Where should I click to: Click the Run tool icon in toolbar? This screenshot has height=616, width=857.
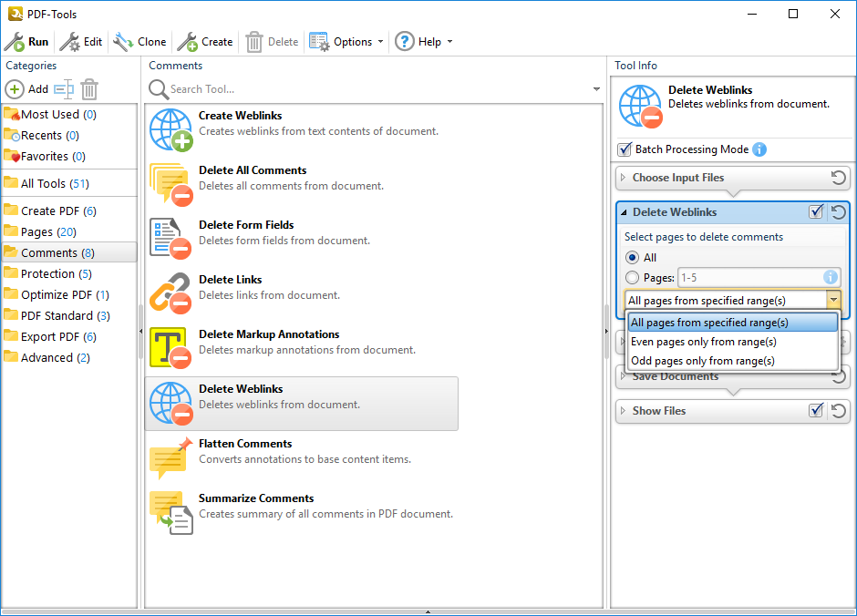click(x=15, y=42)
